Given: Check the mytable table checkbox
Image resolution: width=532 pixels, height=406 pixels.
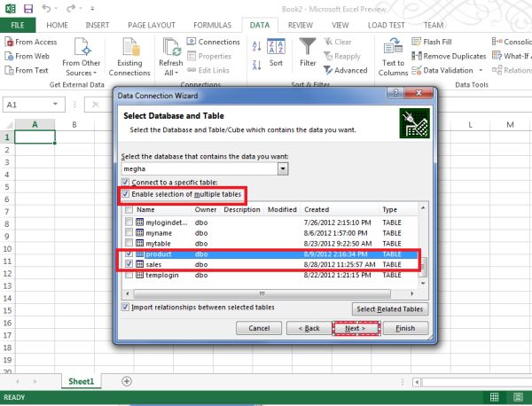Looking at the screenshot, I should pos(129,243).
